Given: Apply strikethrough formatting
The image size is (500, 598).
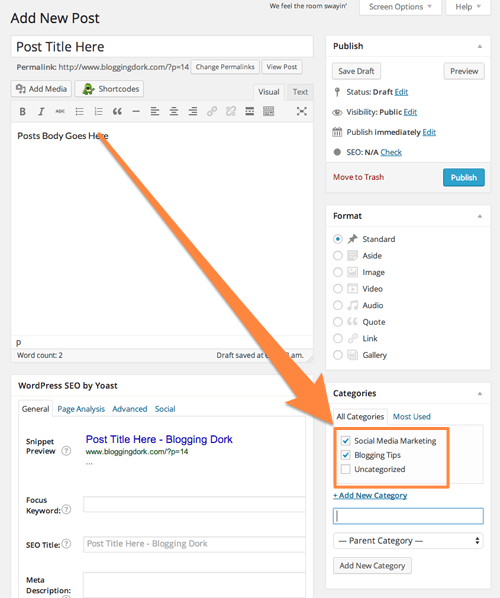Looking at the screenshot, I should (60, 111).
